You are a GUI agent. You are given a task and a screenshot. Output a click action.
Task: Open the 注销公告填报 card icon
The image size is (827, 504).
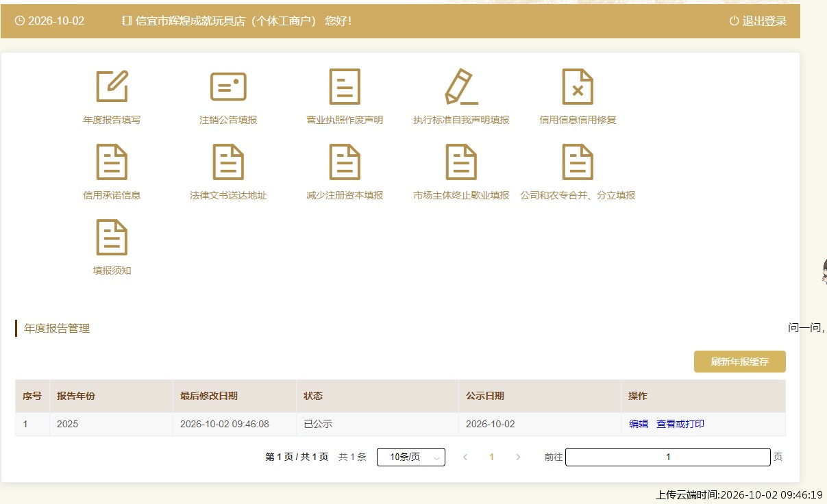[228, 86]
